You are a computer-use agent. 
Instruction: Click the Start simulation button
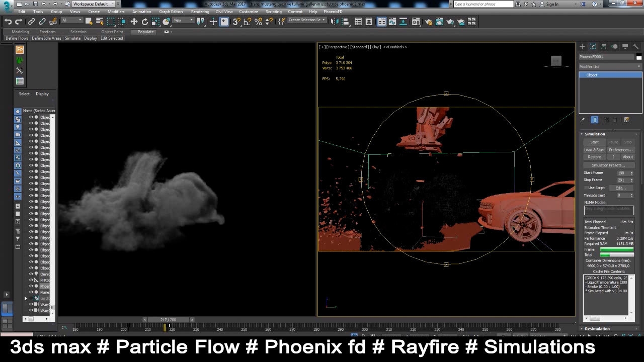[x=594, y=142]
